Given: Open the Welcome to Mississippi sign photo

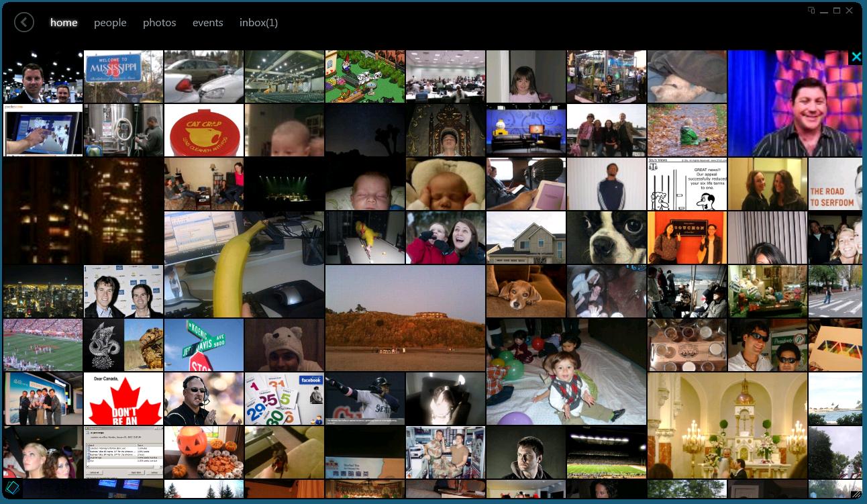Looking at the screenshot, I should (123, 77).
